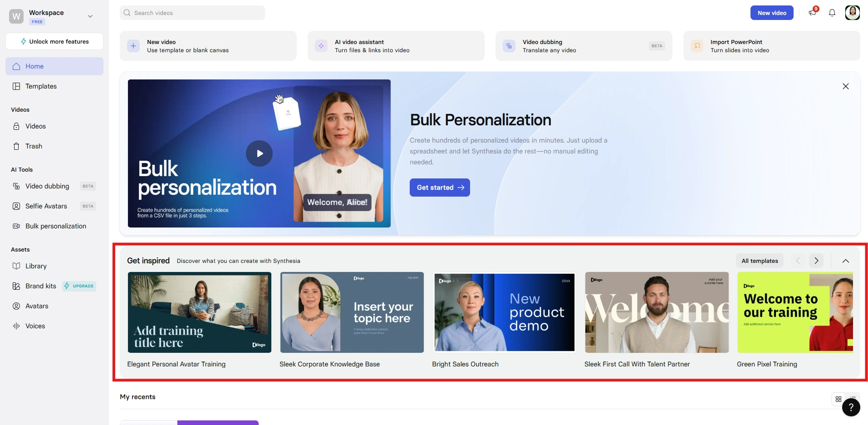Viewport: 868px width, 425px height.
Task: Open the Sleek First Call With Talent Partner thumbnail
Action: (657, 312)
